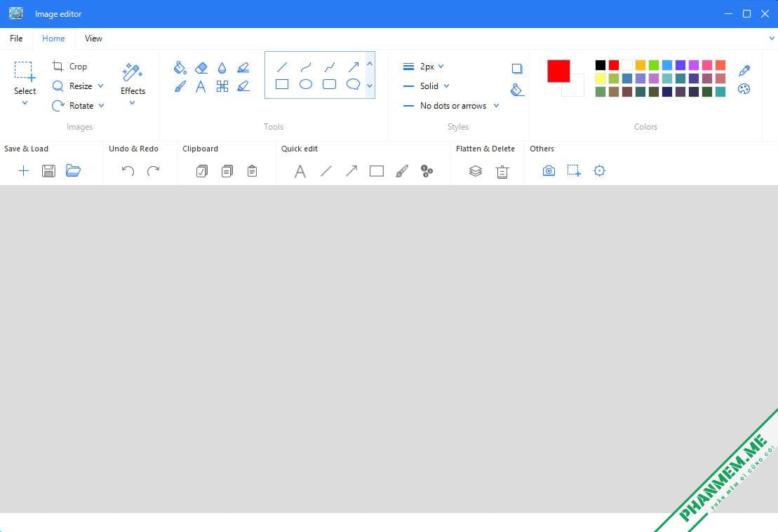Screen dimensions: 778x532
Task: Click the camera screenshot icon
Action: pyautogui.click(x=549, y=171)
